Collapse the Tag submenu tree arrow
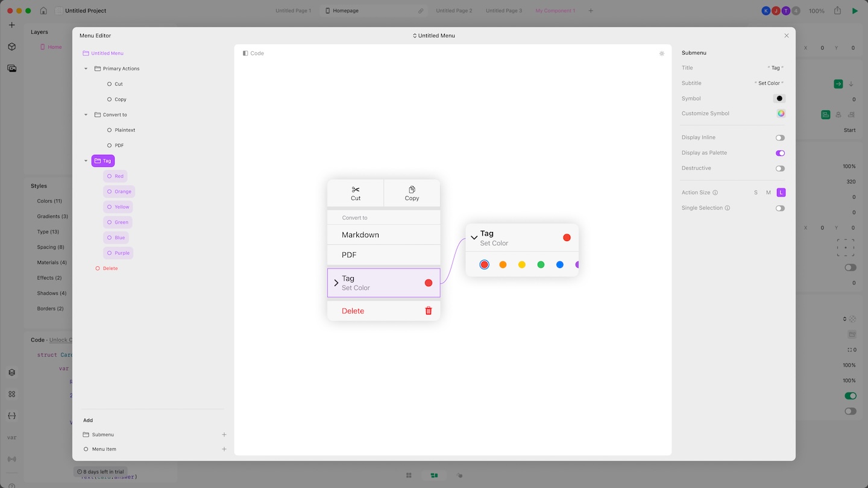Viewport: 868px width, 488px height. [x=86, y=161]
